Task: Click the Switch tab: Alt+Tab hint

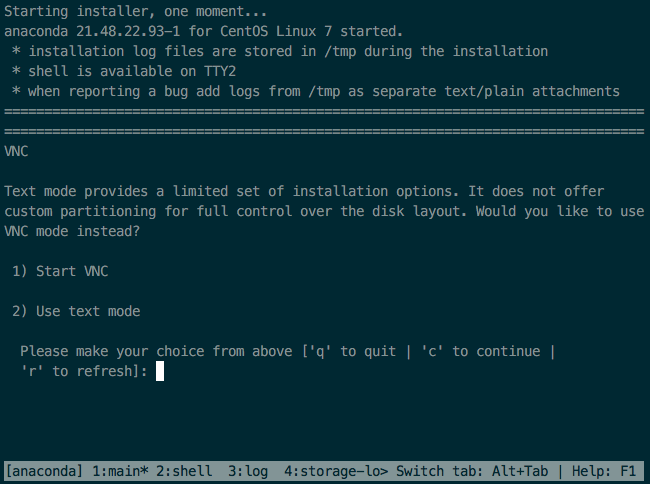Action: 472,471
